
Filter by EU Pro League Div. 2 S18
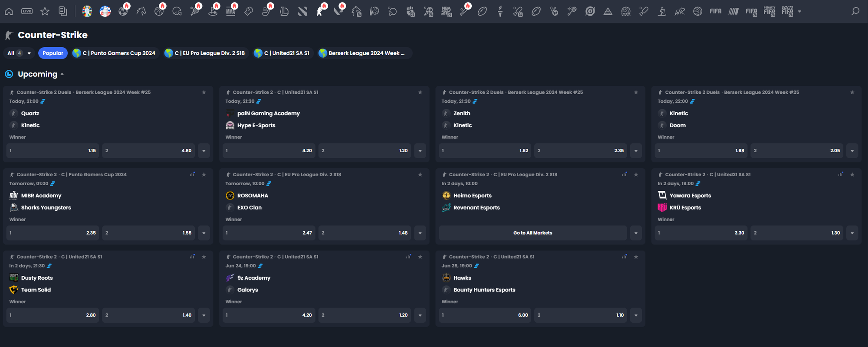tap(205, 53)
